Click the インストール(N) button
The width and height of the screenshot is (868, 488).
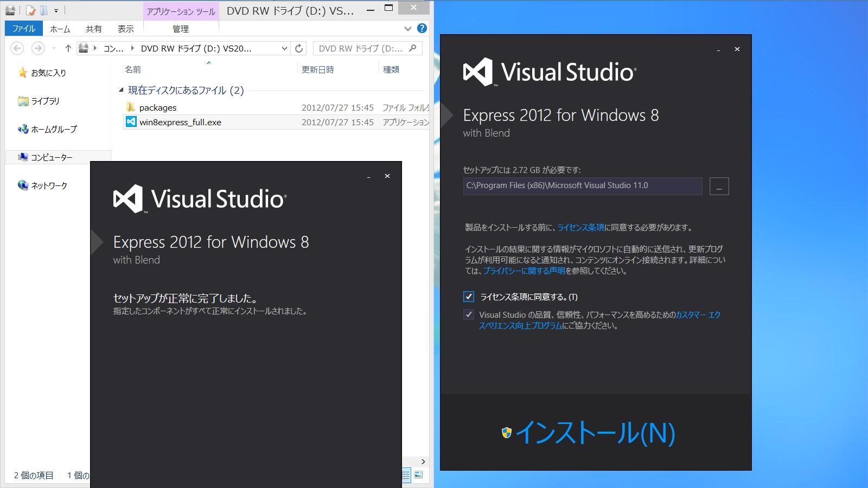tap(589, 433)
